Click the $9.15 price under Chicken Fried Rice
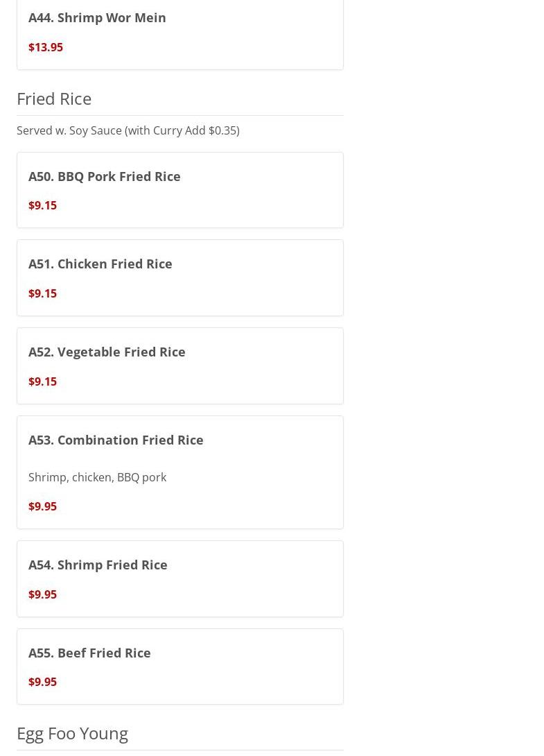 pyautogui.click(x=42, y=293)
